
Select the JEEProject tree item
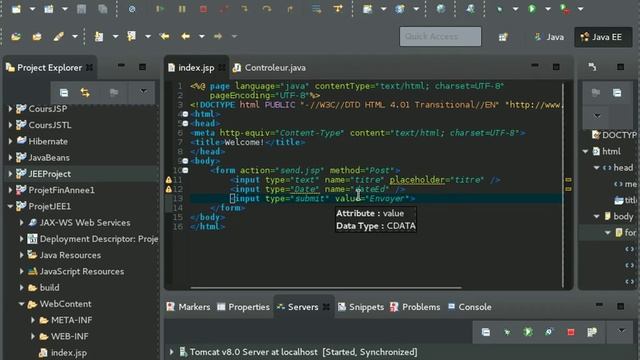point(81,174)
